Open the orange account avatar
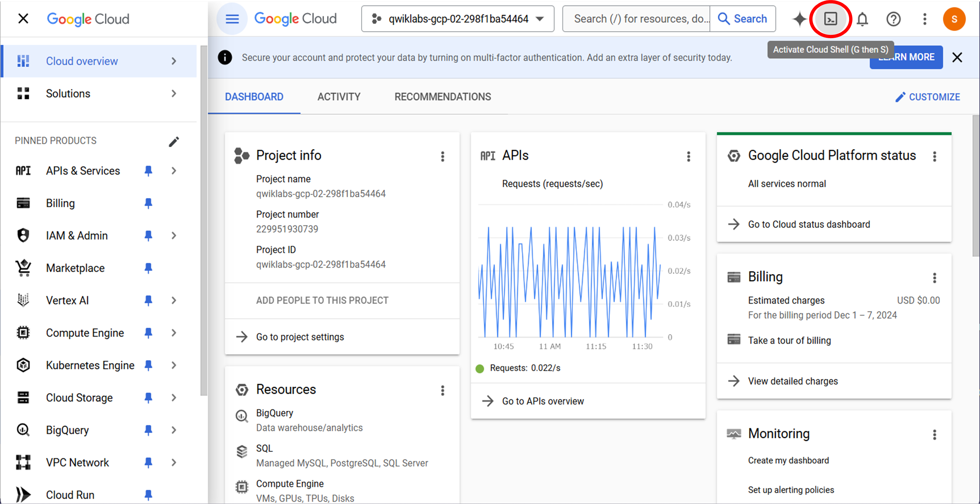This screenshot has width=980, height=504. (954, 19)
